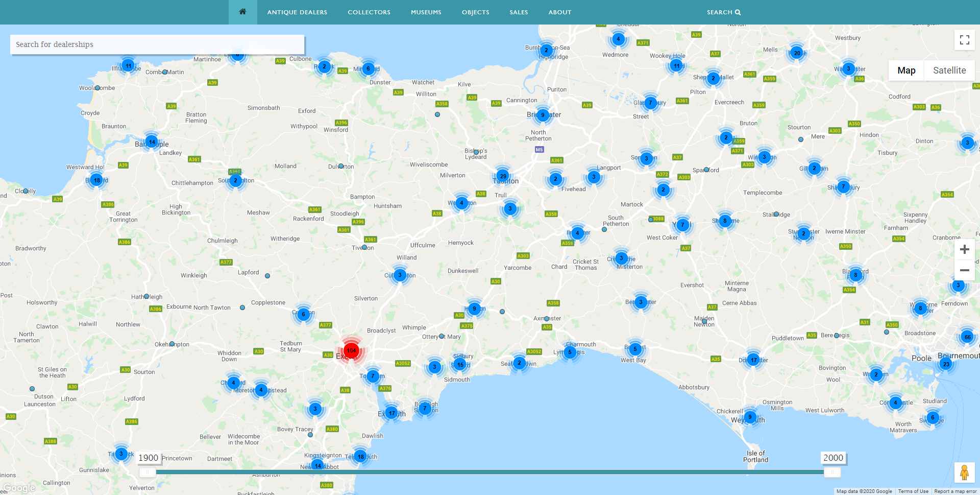980x495 pixels.
Task: Go to the Museums page
Action: pos(426,12)
